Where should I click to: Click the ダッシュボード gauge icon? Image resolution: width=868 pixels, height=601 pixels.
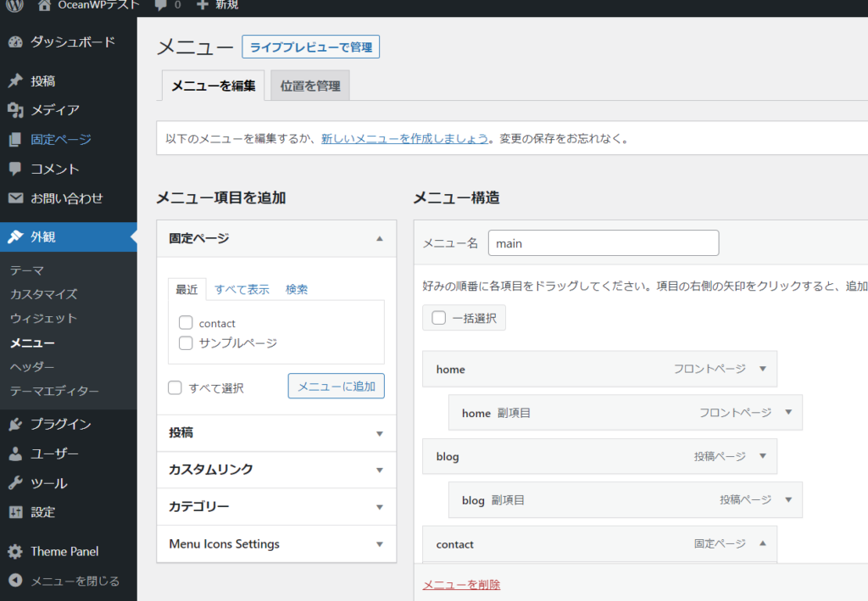(15, 42)
